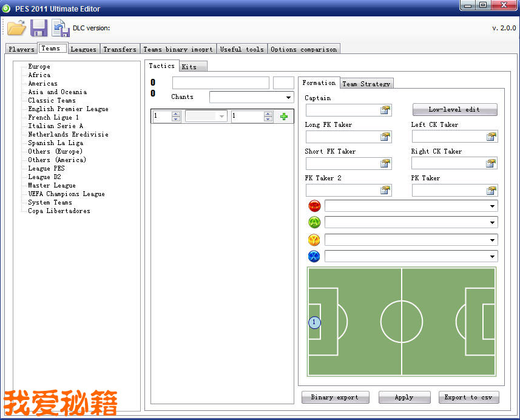The width and height of the screenshot is (520, 420).
Task: Select English Premier League in the tree
Action: tap(68, 109)
